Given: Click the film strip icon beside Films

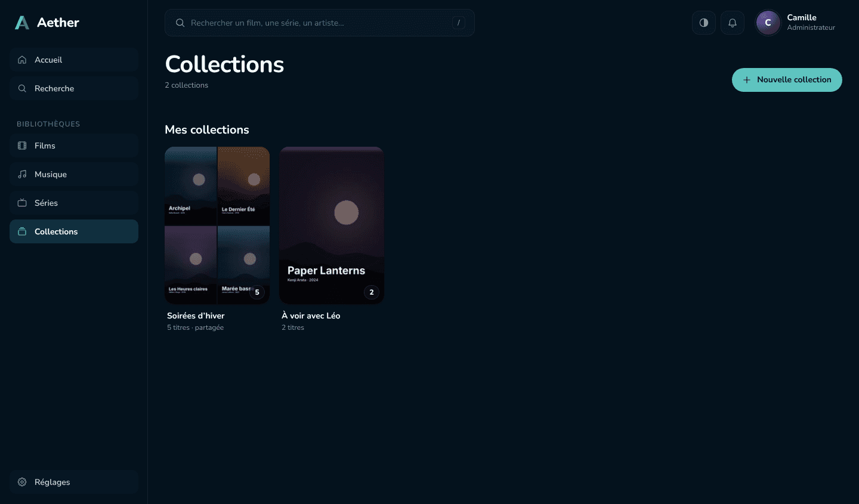Looking at the screenshot, I should 22,146.
